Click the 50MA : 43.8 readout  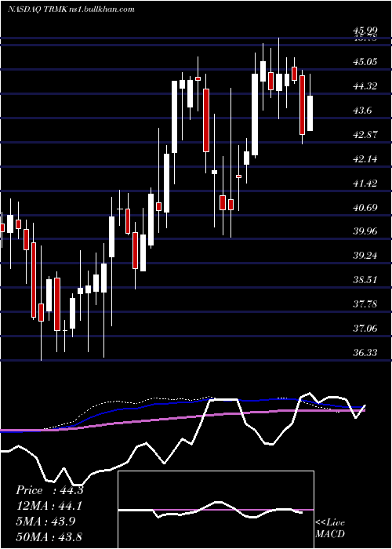49,536
